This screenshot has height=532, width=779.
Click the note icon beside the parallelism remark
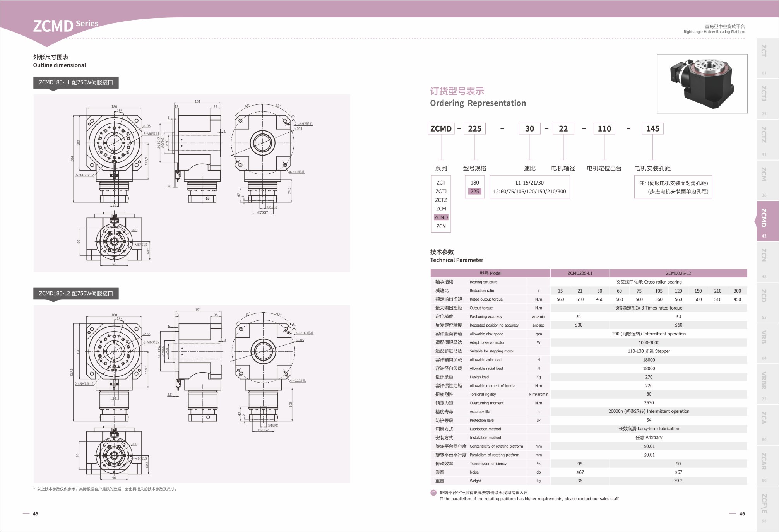(x=433, y=493)
